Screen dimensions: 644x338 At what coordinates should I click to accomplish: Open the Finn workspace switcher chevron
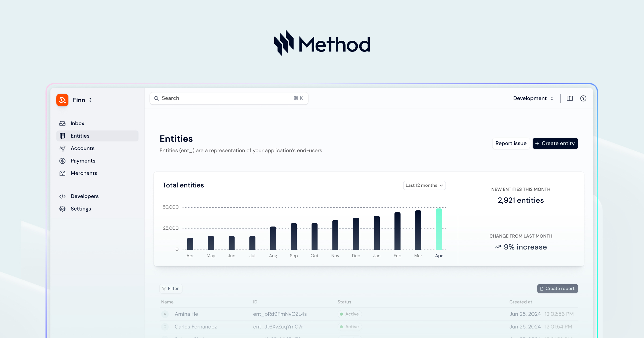pyautogui.click(x=90, y=100)
